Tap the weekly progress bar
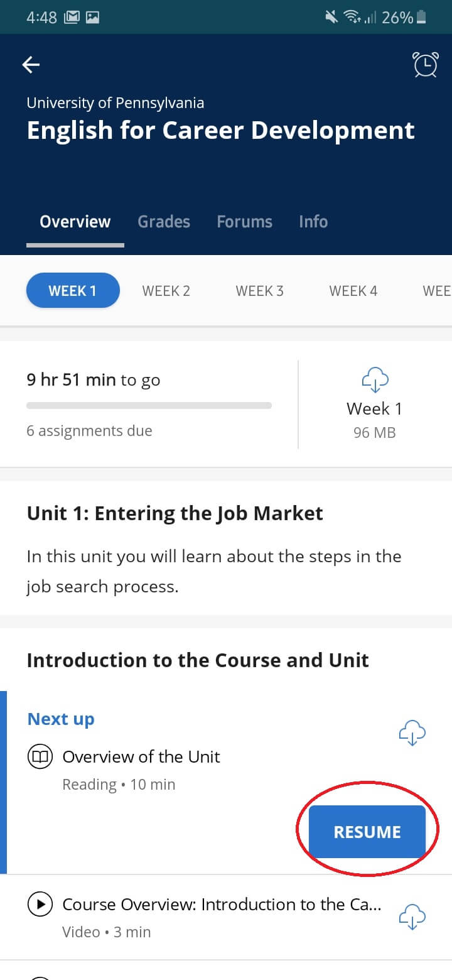This screenshot has height=980, width=452. (x=149, y=406)
